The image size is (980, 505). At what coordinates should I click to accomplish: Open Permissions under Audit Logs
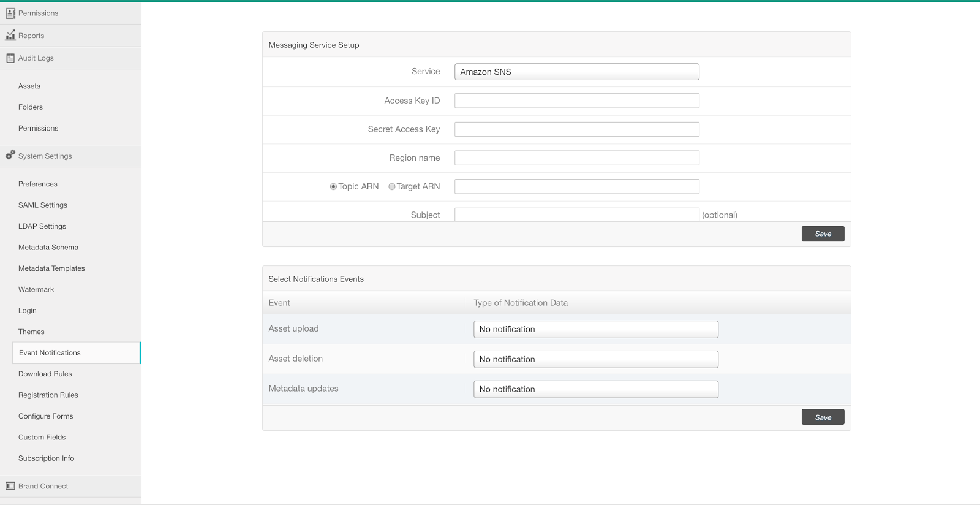[x=38, y=128]
